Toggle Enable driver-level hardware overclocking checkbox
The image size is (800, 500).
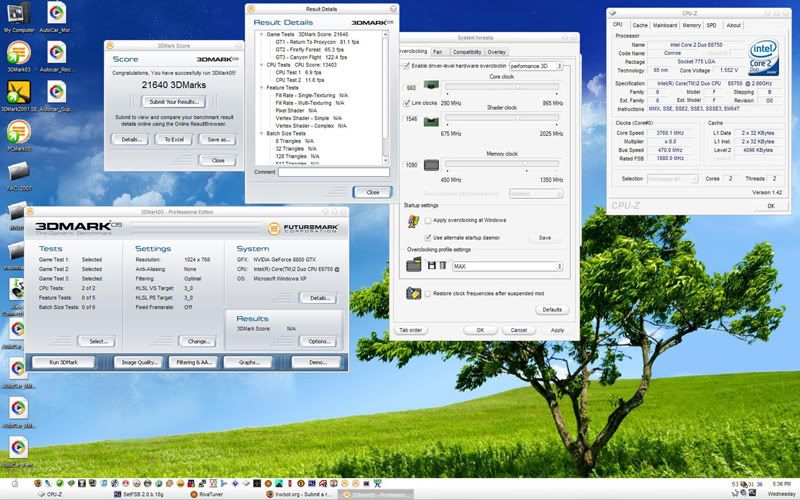407,66
